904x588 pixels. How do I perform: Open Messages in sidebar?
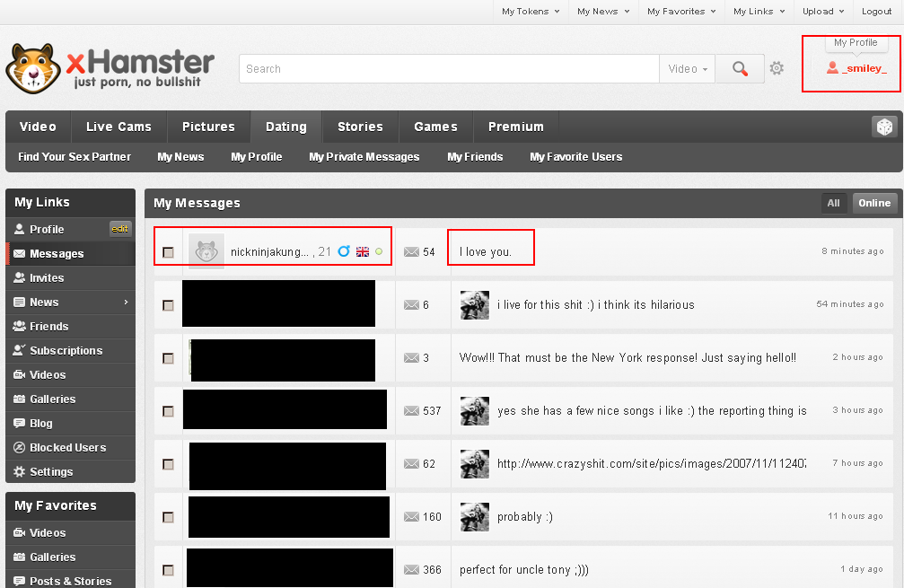coord(70,254)
